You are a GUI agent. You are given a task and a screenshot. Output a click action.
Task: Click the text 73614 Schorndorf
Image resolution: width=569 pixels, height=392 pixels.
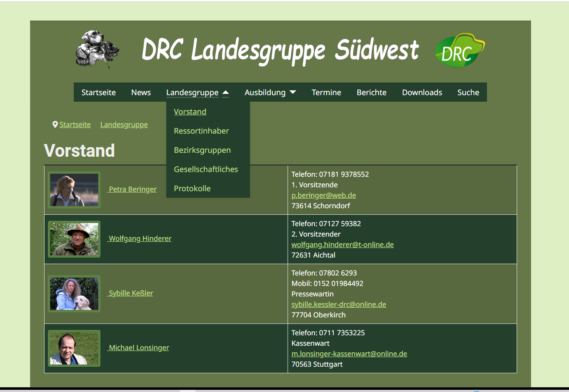click(321, 206)
